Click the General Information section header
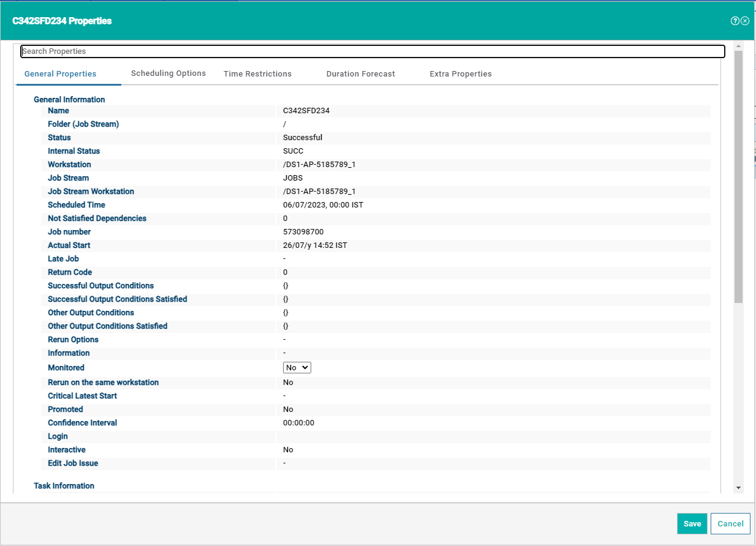The height and width of the screenshot is (546, 756). 69,99
